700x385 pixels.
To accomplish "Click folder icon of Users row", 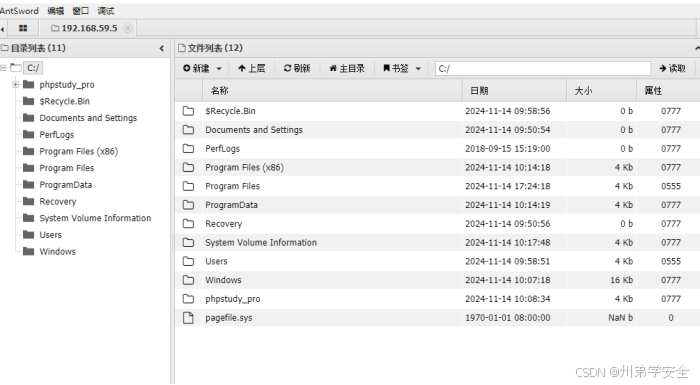I will 188,261.
